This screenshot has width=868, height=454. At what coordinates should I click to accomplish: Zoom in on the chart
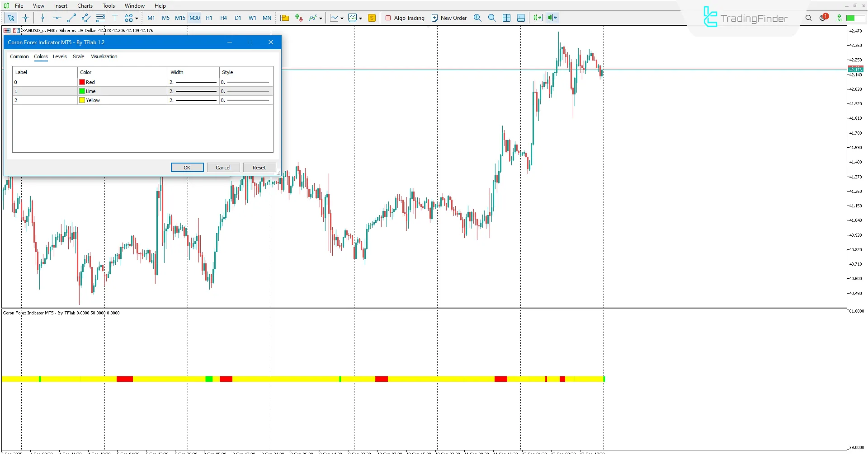[477, 18]
